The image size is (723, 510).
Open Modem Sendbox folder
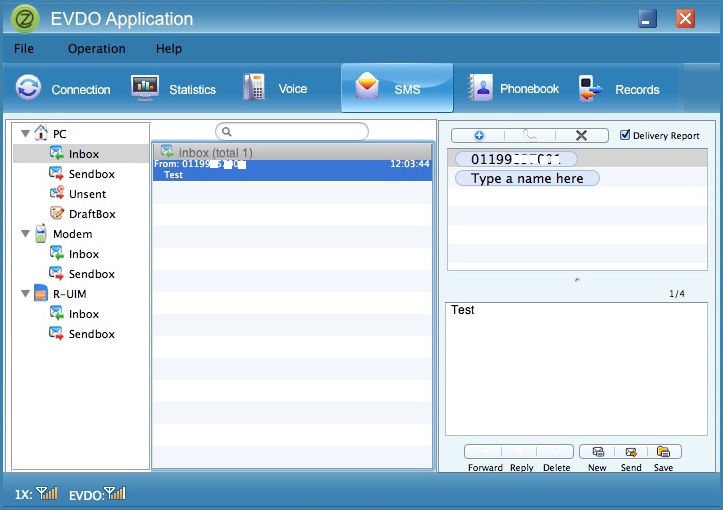[x=82, y=273]
